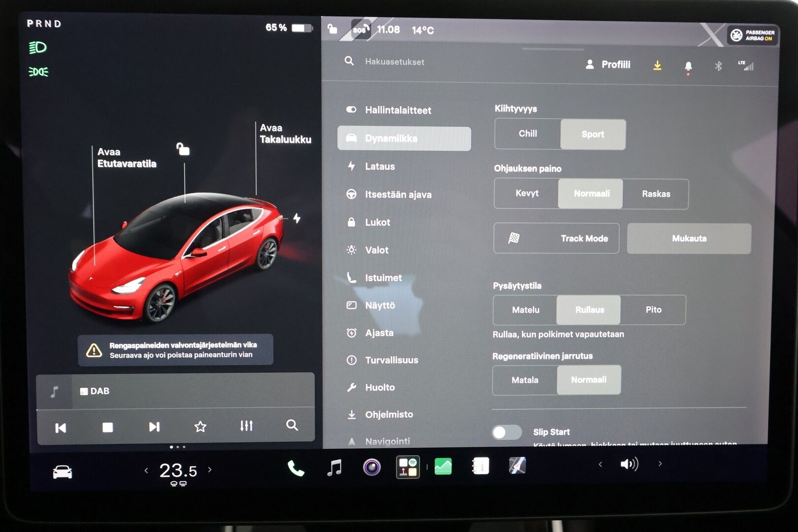Open the audio equalizer settings icon

(246, 426)
